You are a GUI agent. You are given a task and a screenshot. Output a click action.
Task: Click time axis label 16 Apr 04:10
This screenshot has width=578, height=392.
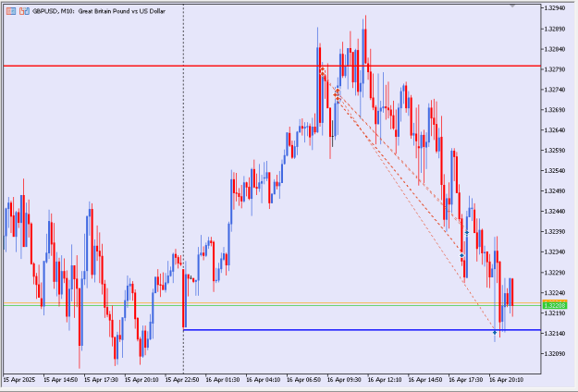pyautogui.click(x=264, y=379)
